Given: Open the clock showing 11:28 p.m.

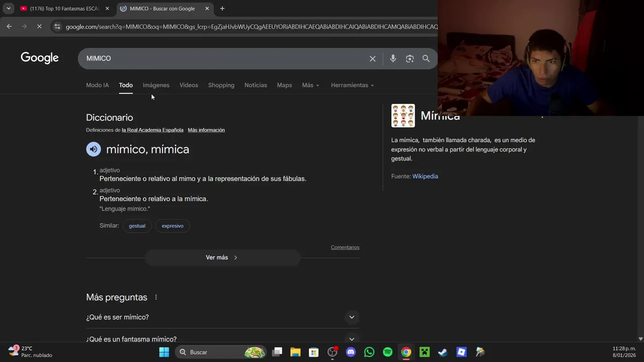Looking at the screenshot, I should pos(624,352).
